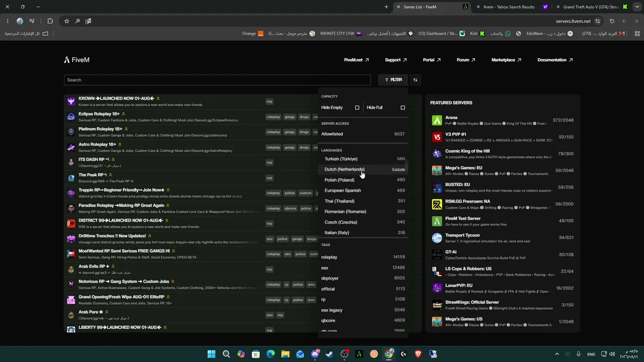
Task: Click the servers.fivem.net address bar
Action: 573,21
